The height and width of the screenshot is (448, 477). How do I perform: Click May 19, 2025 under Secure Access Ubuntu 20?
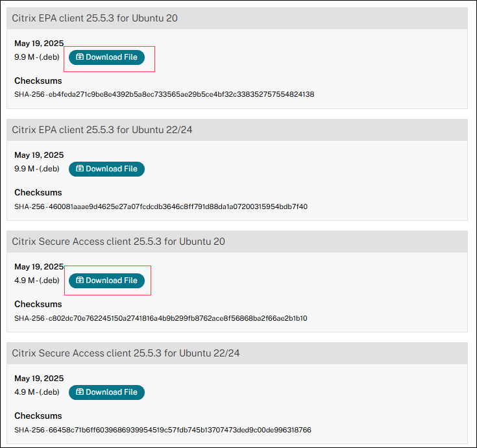[39, 267]
